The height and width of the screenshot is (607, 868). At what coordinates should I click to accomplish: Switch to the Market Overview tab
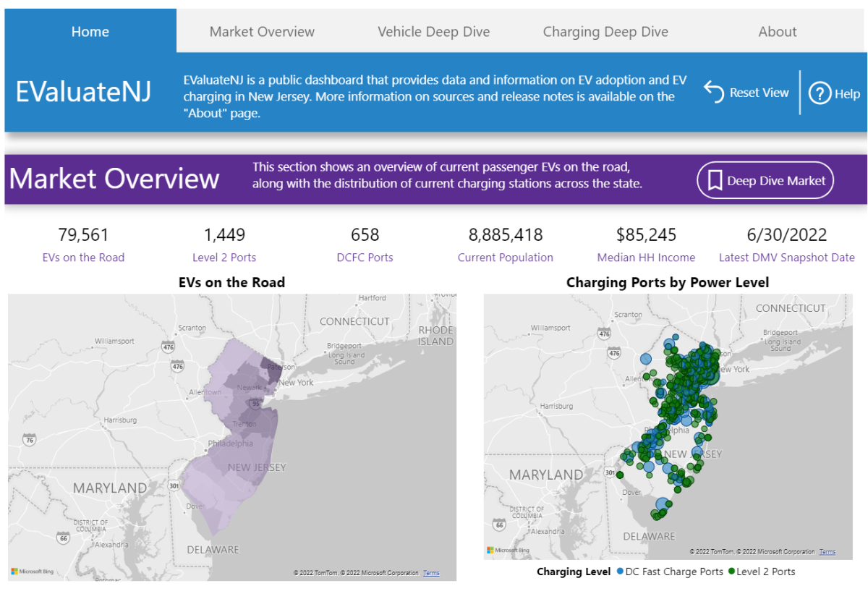tap(262, 32)
